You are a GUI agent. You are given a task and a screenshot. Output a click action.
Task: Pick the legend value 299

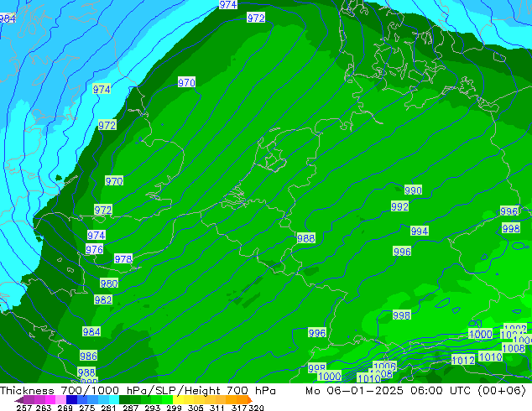174,408
